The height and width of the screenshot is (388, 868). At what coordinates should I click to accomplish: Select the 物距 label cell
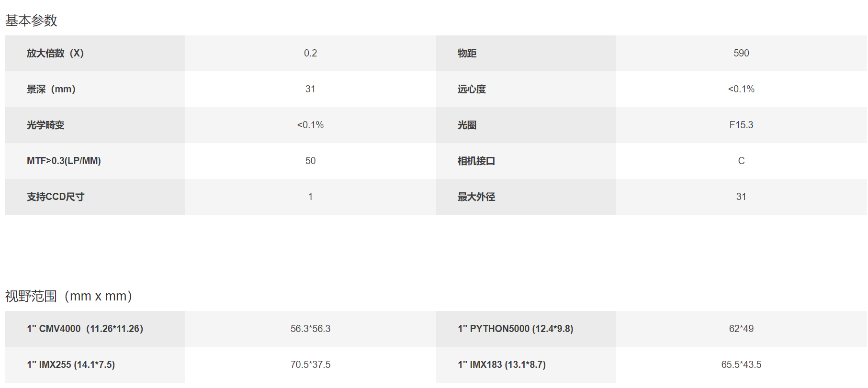coord(526,53)
